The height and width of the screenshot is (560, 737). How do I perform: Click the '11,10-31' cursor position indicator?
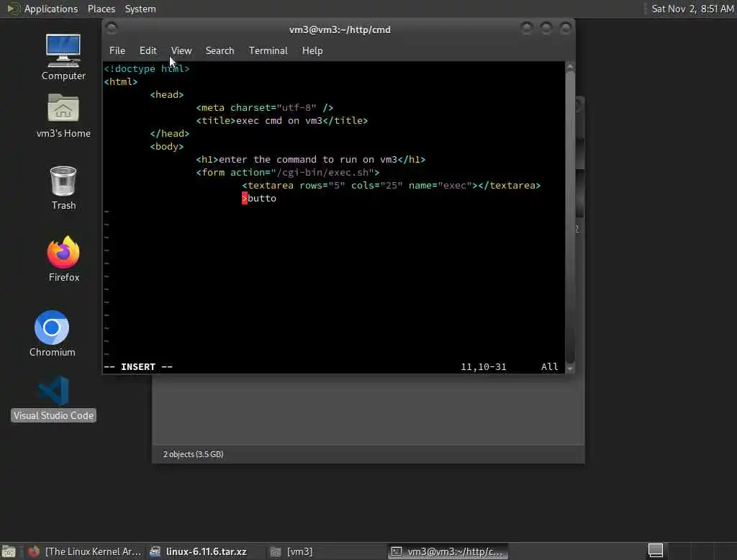pyautogui.click(x=483, y=367)
